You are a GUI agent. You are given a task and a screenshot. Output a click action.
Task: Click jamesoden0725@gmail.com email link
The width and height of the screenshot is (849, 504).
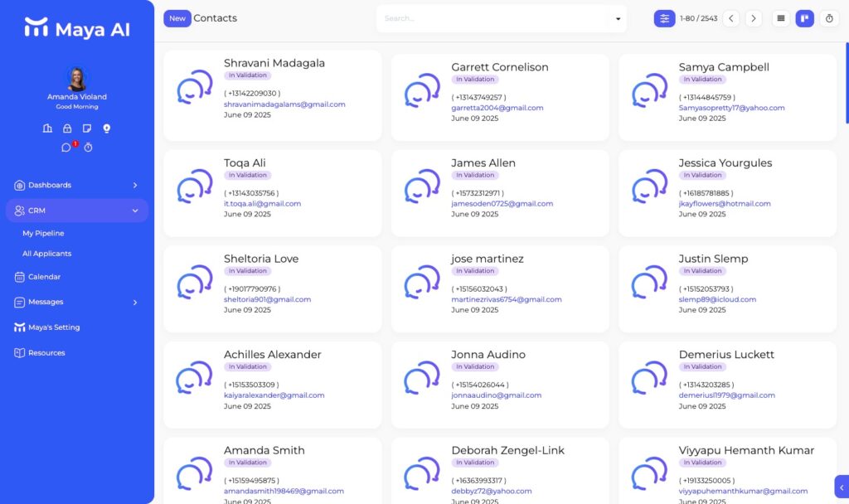pos(502,204)
